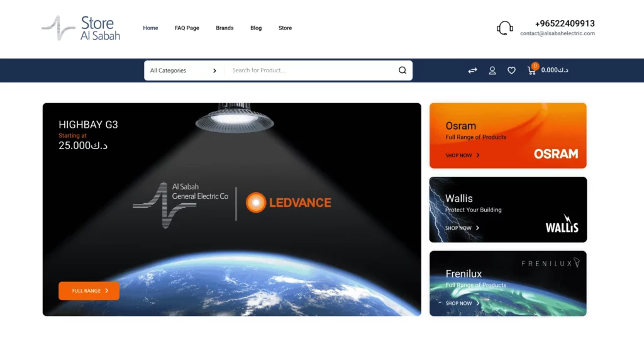Open the user account icon
This screenshot has width=644, height=348.
click(492, 70)
